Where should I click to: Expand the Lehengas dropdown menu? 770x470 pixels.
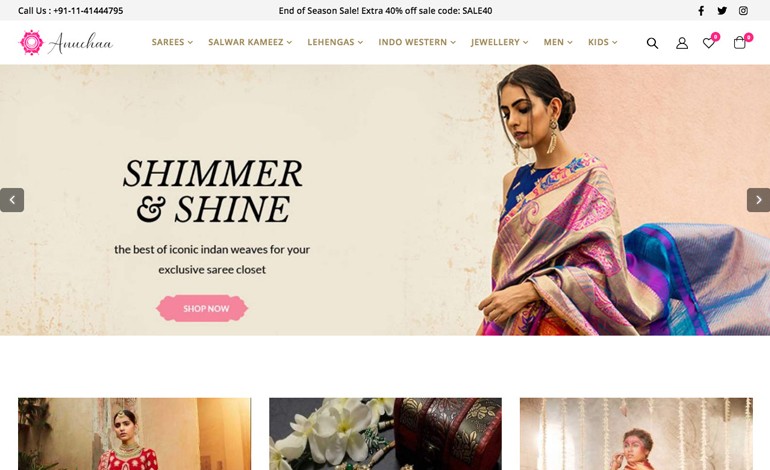point(335,42)
